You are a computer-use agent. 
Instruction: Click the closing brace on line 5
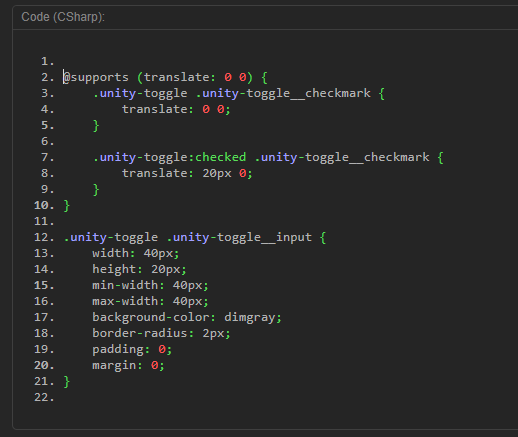pyautogui.click(x=96, y=126)
